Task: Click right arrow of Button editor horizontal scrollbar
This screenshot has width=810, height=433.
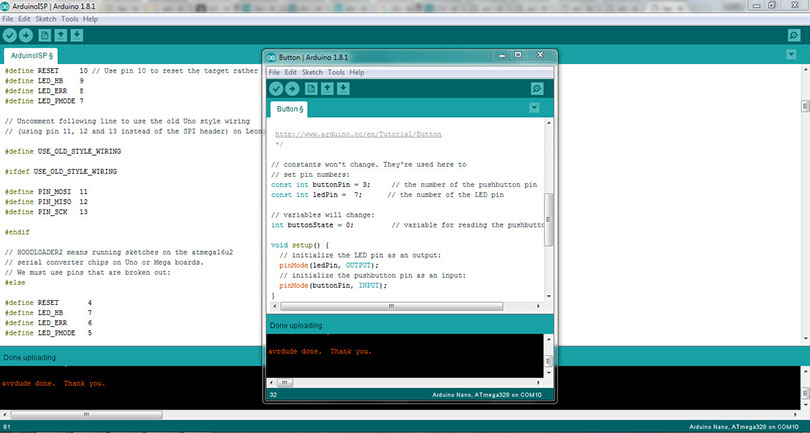Action: tap(538, 306)
